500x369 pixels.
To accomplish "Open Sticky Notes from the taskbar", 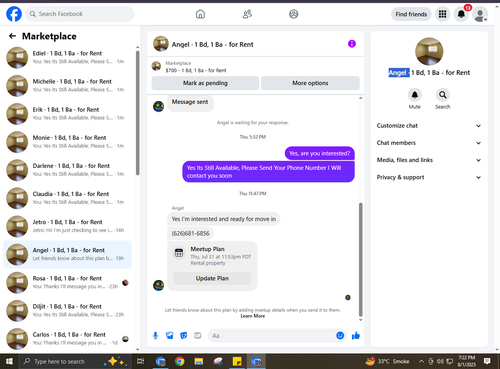I will point(237,361).
